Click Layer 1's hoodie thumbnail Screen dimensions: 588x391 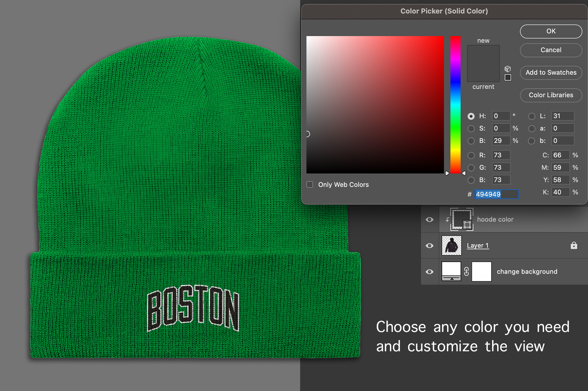tap(451, 246)
